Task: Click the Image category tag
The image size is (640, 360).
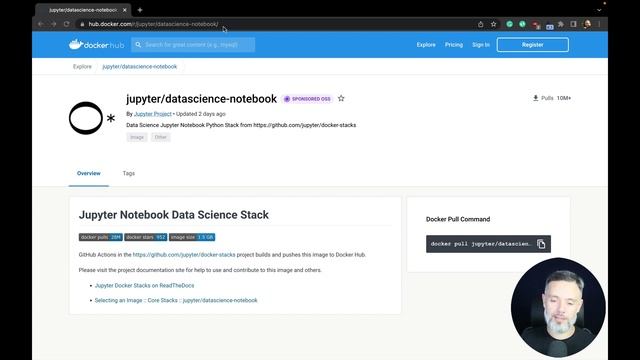Action: click(x=137, y=137)
